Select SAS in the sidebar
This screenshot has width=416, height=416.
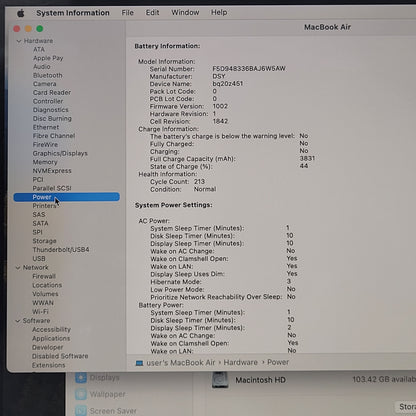39,215
